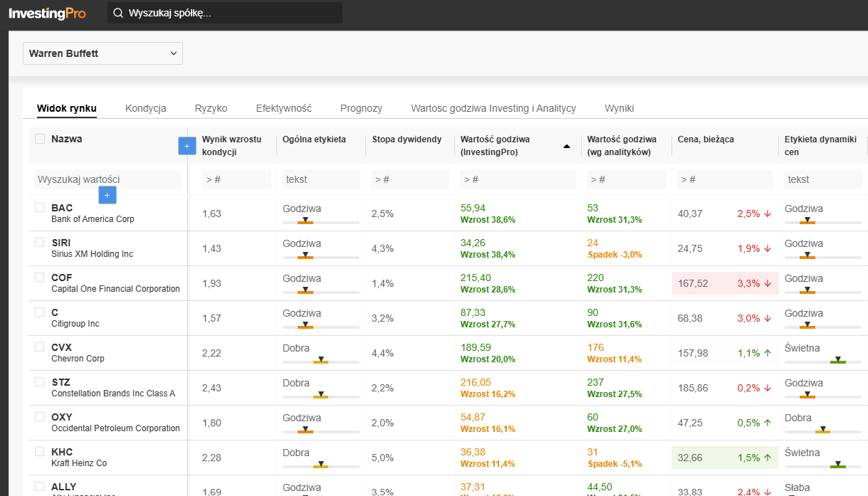Tick the checkbox for Chevron Corp
868x496 pixels.
pyautogui.click(x=40, y=347)
